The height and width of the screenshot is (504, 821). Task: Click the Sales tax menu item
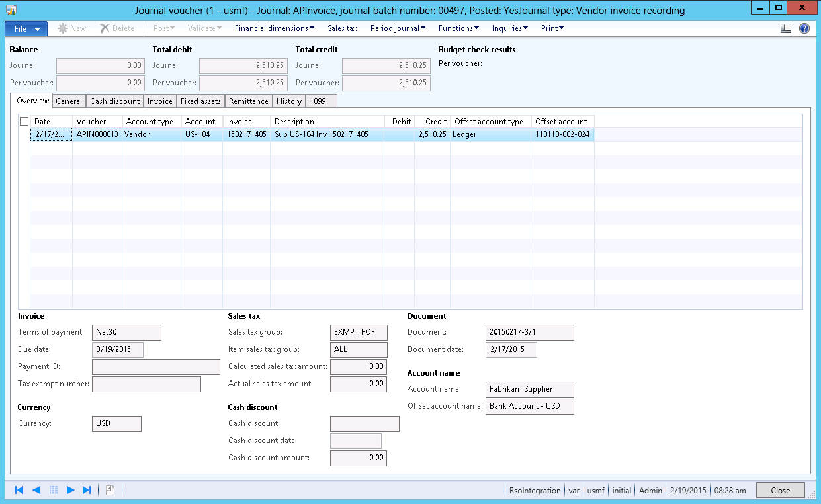click(x=342, y=28)
